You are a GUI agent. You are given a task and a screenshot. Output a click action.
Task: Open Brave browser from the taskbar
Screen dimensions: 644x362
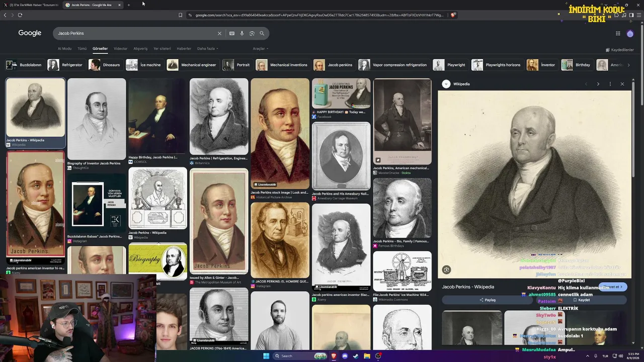tap(334, 356)
